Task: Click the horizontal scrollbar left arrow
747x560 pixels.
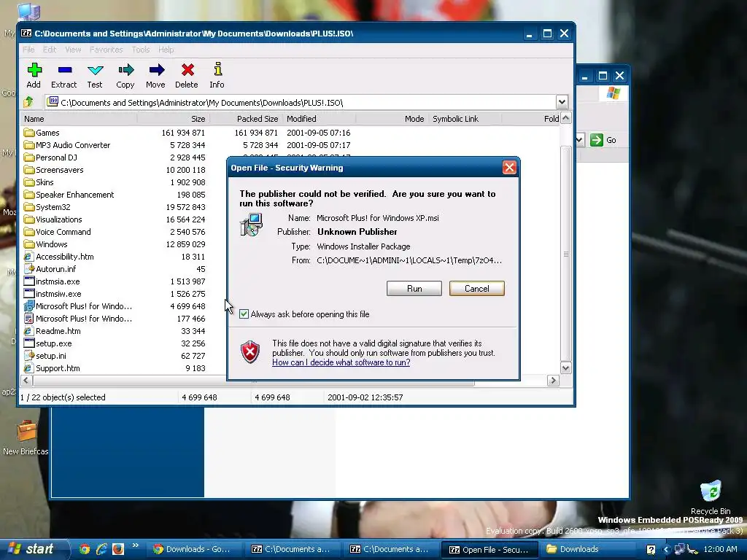Action: click(x=27, y=380)
